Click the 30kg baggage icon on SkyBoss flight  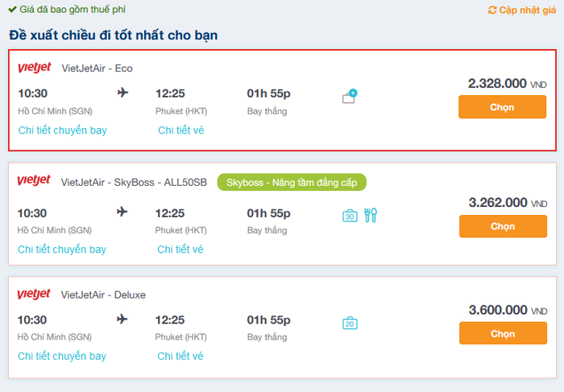click(x=350, y=216)
